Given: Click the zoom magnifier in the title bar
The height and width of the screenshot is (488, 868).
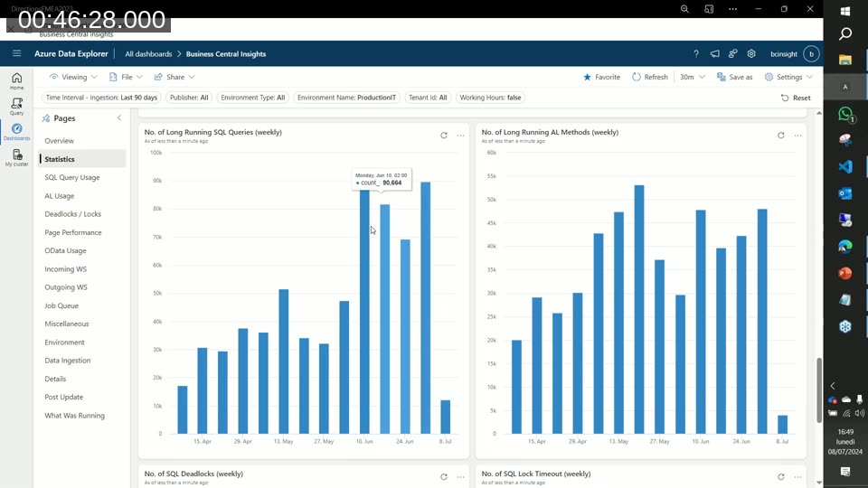Looking at the screenshot, I should [684, 9].
